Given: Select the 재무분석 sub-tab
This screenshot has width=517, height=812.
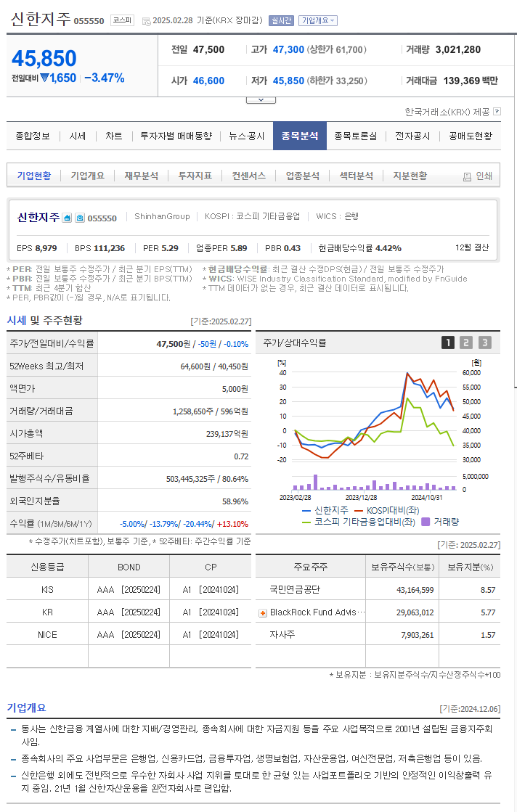Looking at the screenshot, I should click(142, 176).
